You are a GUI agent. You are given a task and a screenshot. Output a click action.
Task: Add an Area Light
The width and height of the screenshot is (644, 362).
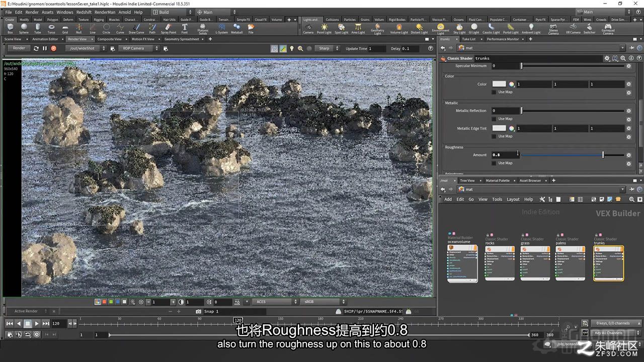(358, 29)
